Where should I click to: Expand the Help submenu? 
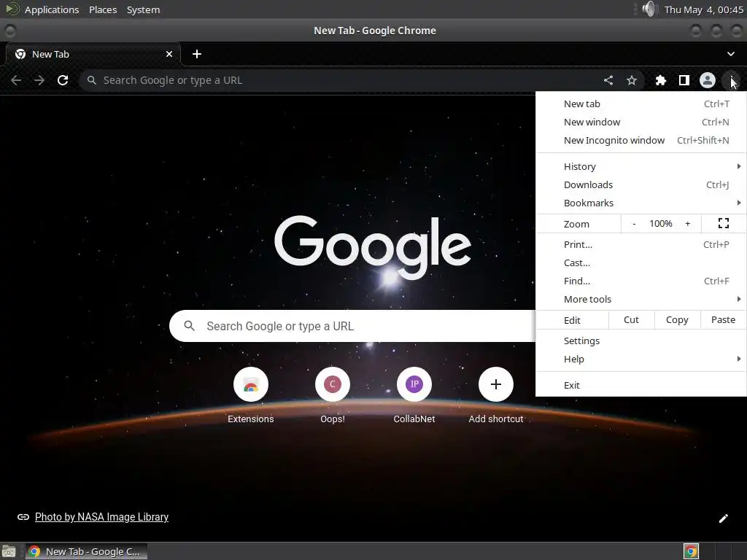point(640,359)
